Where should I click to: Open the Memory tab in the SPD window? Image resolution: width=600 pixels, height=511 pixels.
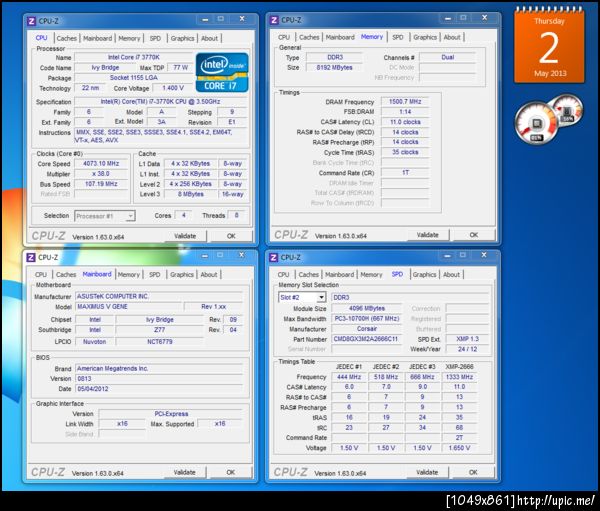tap(371, 274)
